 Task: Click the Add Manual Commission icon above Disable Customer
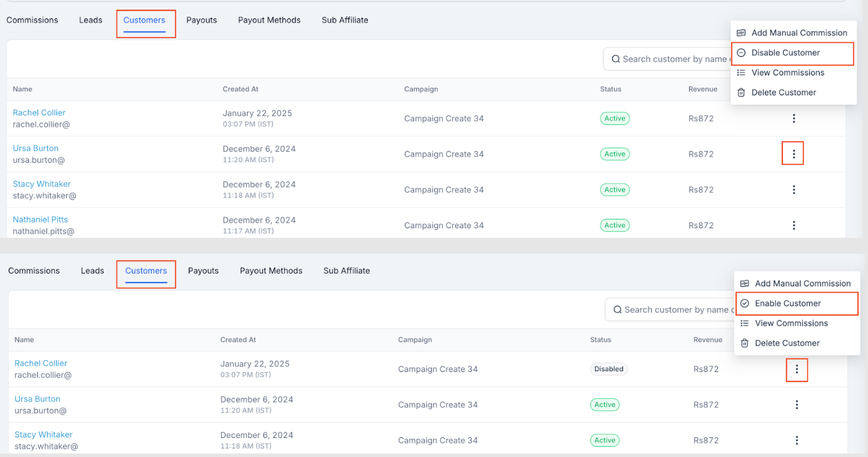coord(741,33)
